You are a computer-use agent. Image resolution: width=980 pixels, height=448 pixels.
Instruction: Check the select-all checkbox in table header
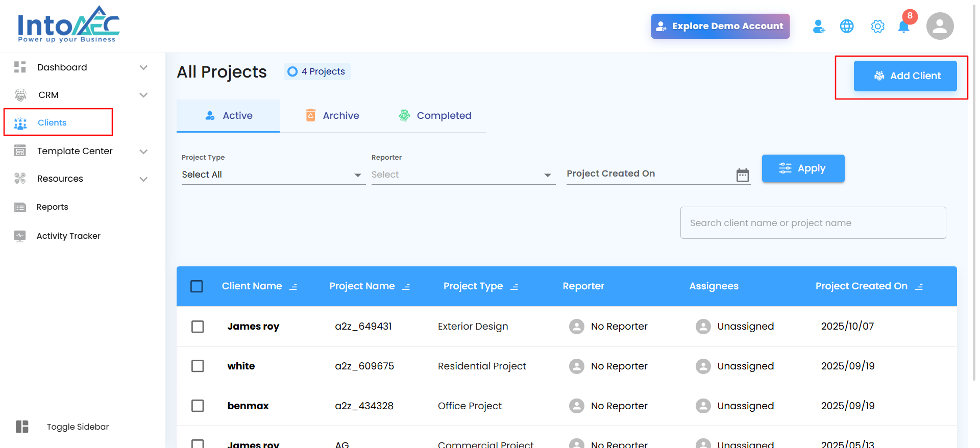point(197,286)
